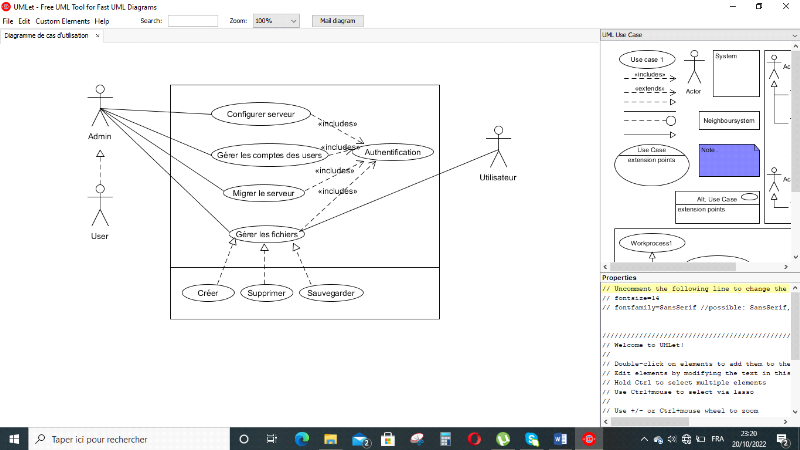Open the Custom Elements menu
800x450 pixels.
coord(63,20)
